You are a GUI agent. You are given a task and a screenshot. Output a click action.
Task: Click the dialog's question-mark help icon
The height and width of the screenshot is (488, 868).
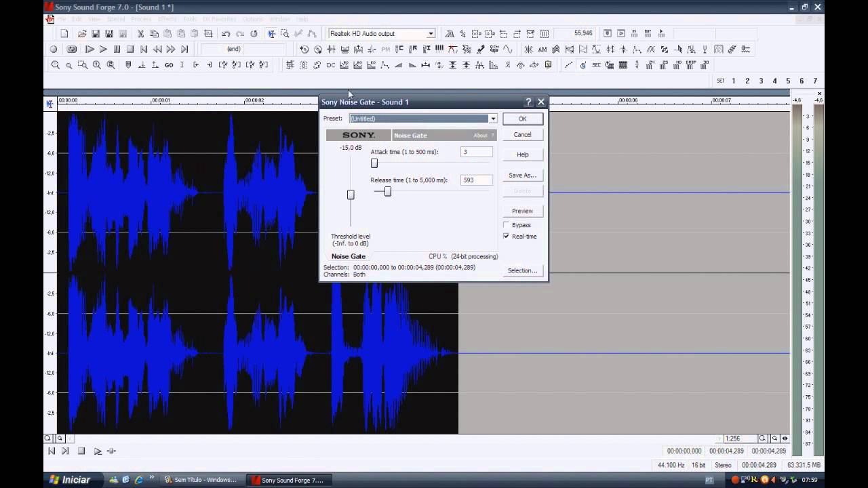(528, 102)
